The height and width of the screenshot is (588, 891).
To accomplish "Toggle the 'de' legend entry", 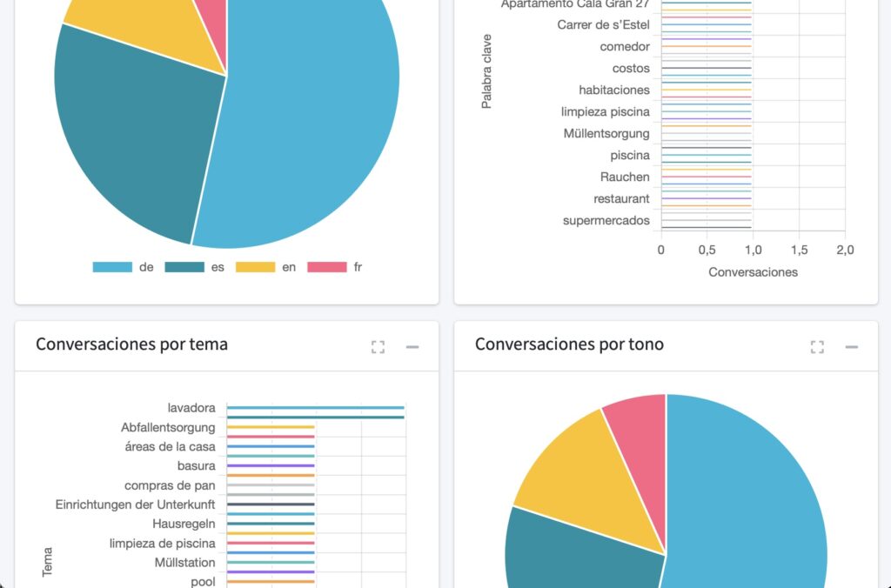I will click(123, 267).
